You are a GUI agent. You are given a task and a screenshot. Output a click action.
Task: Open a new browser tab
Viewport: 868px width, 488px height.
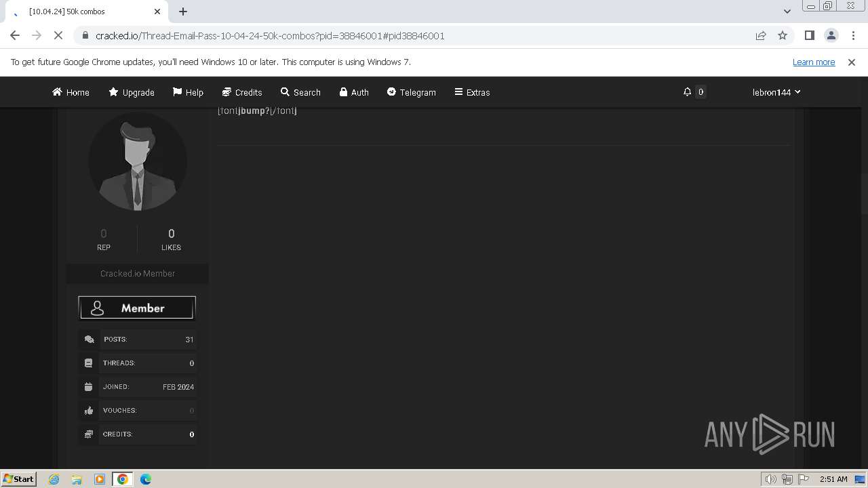[x=183, y=12]
